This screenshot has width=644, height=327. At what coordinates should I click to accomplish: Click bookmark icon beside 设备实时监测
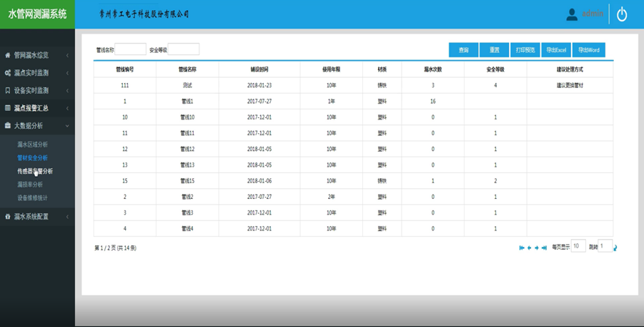7,90
